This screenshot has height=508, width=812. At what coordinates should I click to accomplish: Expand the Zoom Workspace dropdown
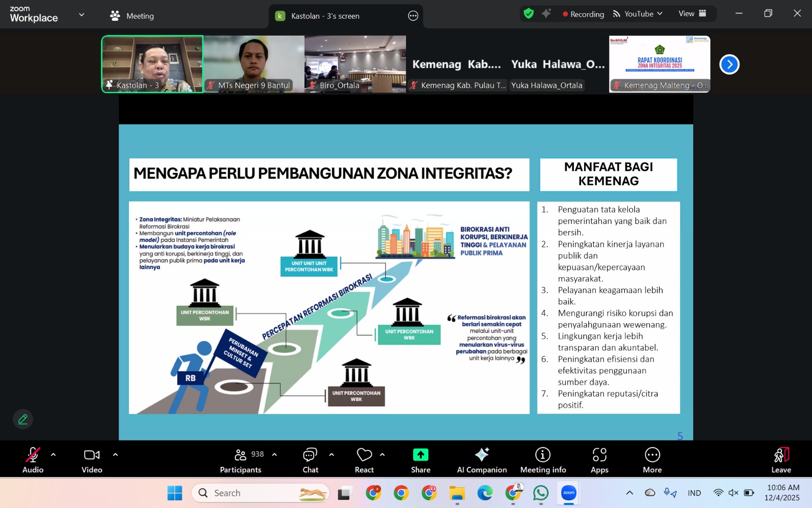point(81,14)
